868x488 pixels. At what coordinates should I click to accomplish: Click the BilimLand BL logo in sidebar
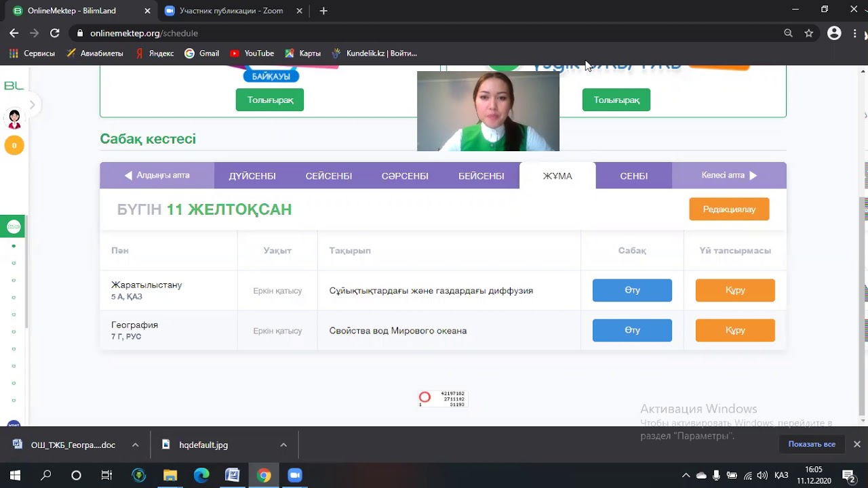coord(14,85)
